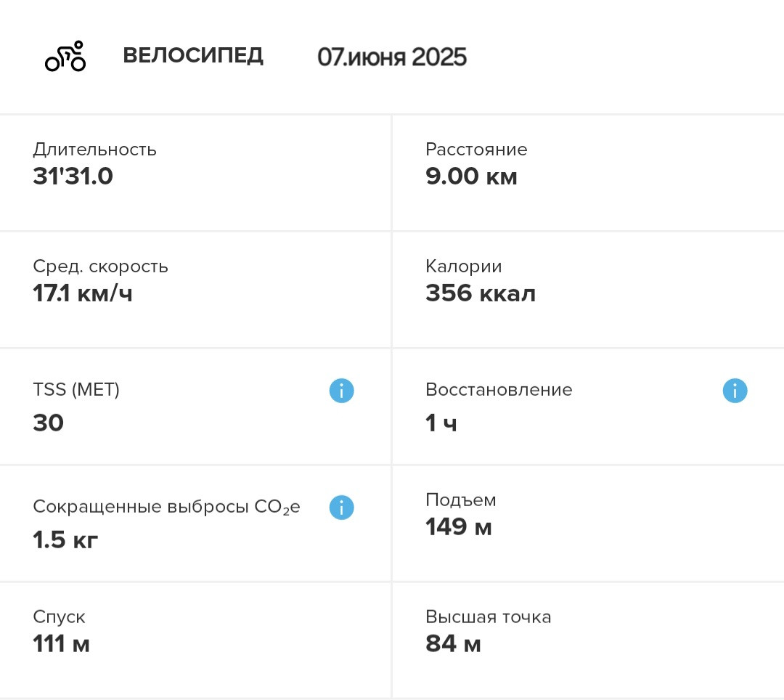This screenshot has height=700, width=784.
Task: Select the Длительность 31'31.0 cell
Action: [x=195, y=173]
